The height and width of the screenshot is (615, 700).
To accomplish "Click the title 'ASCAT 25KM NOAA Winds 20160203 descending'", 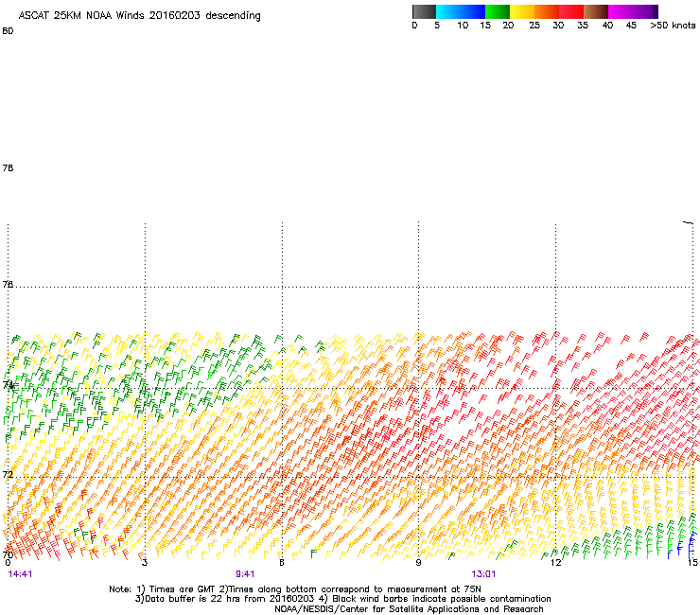I will click(139, 16).
